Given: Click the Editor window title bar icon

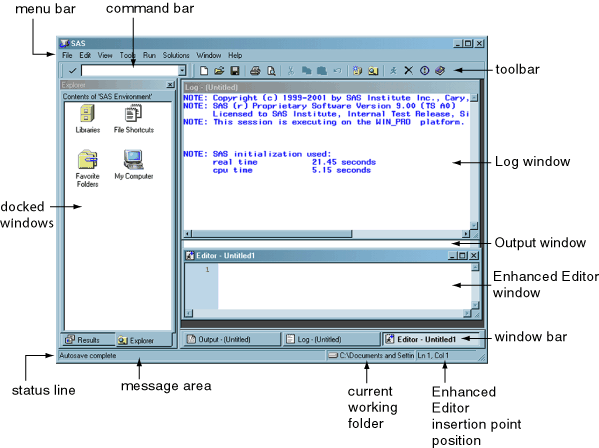Looking at the screenshot, I should click(x=189, y=256).
